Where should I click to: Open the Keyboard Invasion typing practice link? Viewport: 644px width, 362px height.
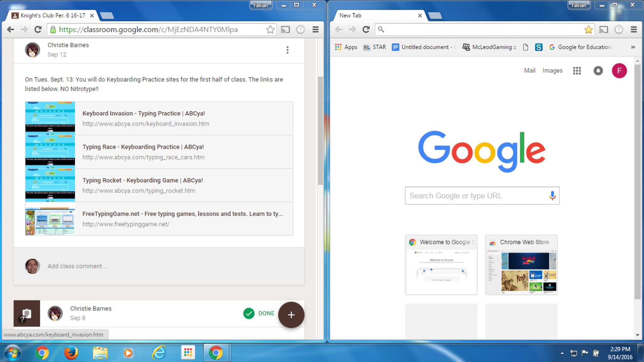click(143, 114)
